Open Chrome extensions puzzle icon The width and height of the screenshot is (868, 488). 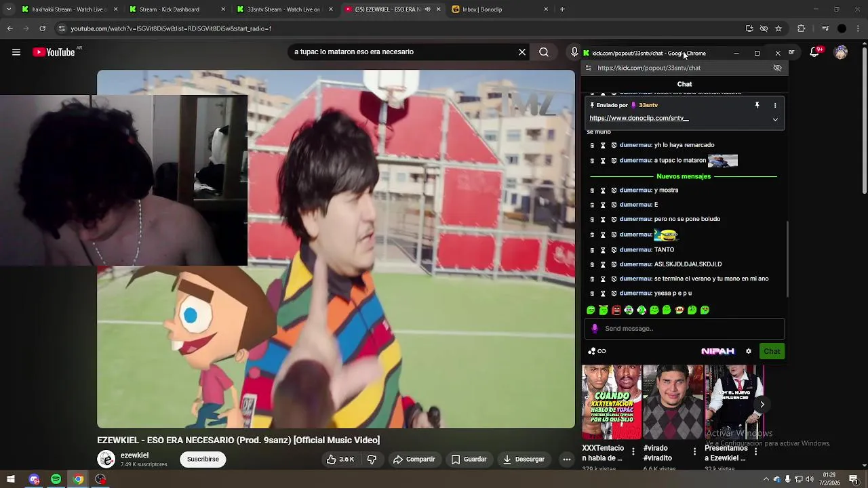[x=802, y=28]
